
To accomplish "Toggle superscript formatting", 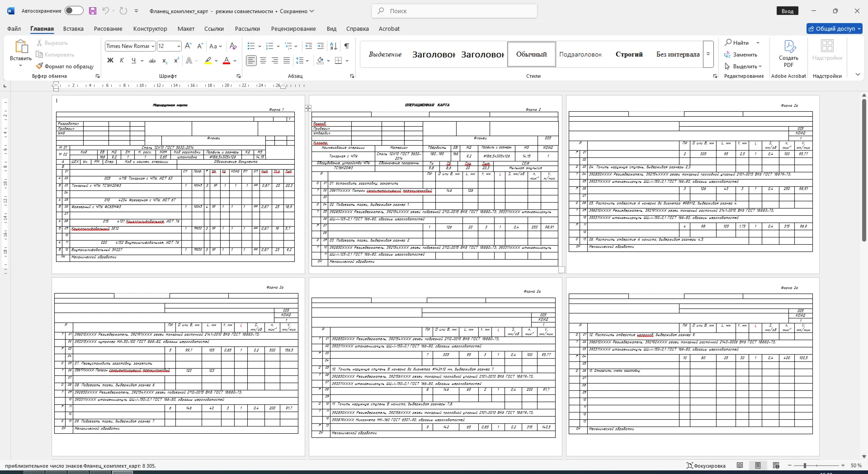I will (x=176, y=61).
